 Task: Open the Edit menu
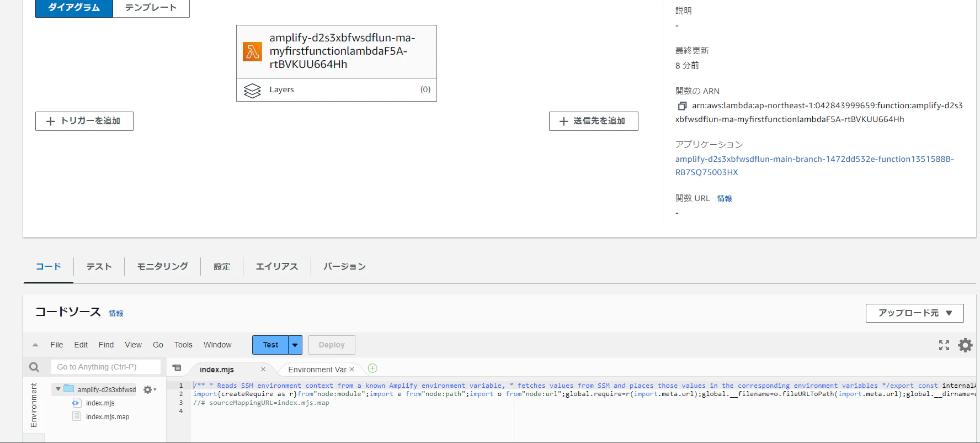click(x=81, y=345)
